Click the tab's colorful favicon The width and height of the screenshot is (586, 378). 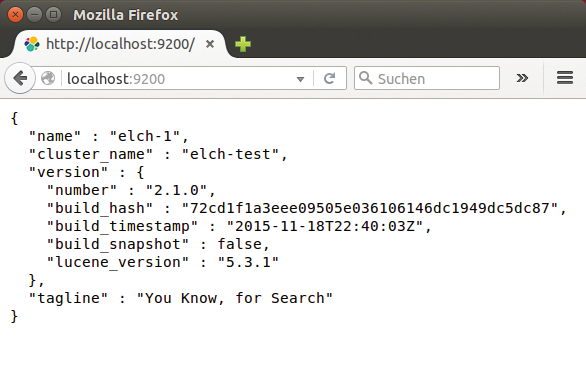32,44
